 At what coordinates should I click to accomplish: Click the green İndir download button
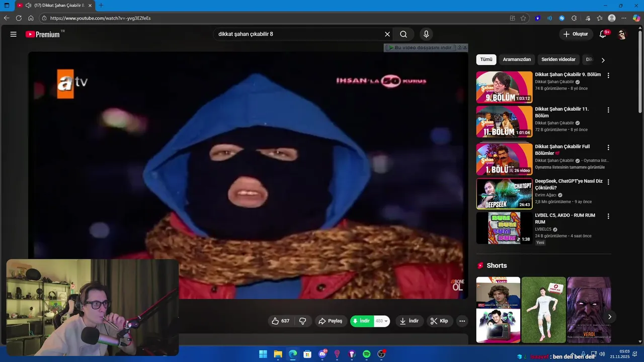click(x=361, y=321)
